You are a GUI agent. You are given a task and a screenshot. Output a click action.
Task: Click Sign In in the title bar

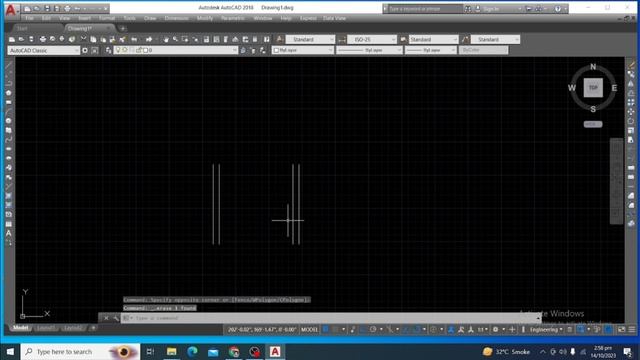pyautogui.click(x=491, y=9)
